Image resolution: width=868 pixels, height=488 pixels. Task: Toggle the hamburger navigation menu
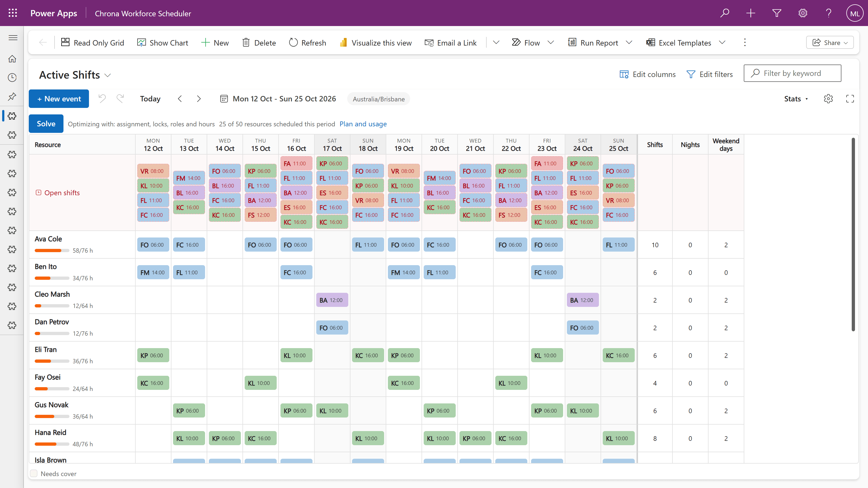tap(13, 38)
